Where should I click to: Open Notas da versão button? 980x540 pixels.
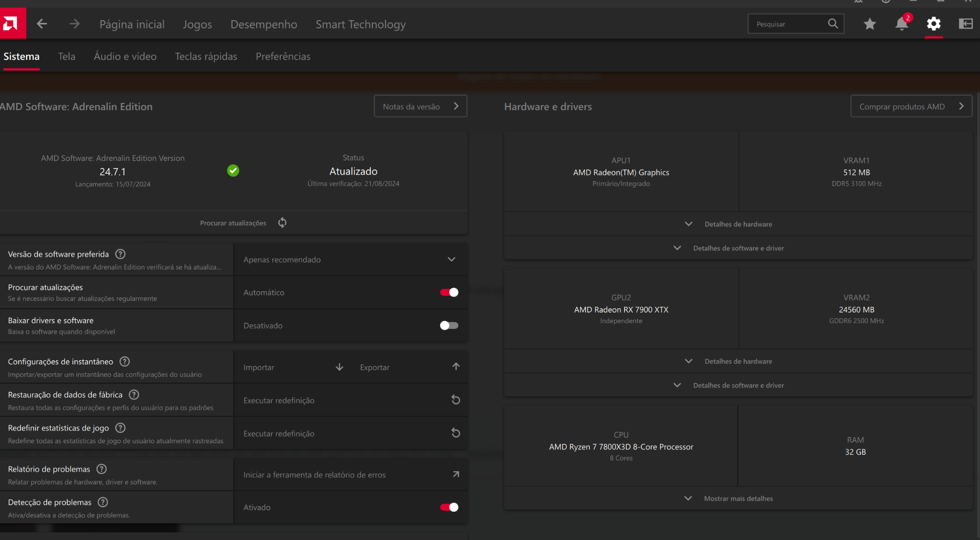pyautogui.click(x=420, y=106)
